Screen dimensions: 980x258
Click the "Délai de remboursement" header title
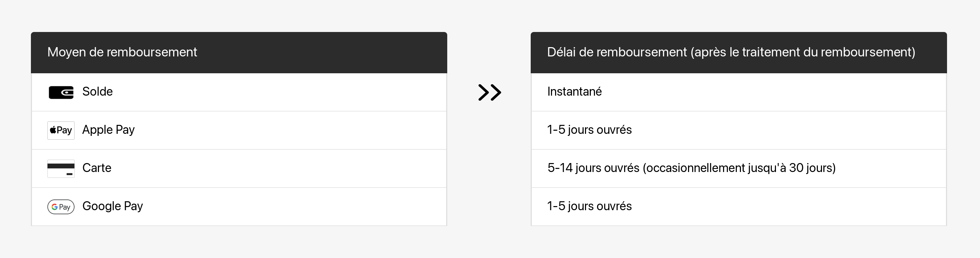pyautogui.click(x=617, y=52)
